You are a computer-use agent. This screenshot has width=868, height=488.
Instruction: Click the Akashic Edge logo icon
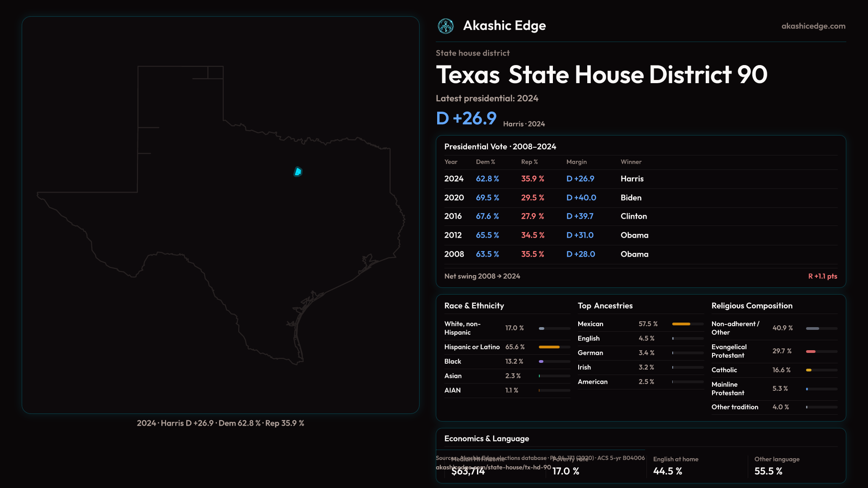[x=445, y=26]
